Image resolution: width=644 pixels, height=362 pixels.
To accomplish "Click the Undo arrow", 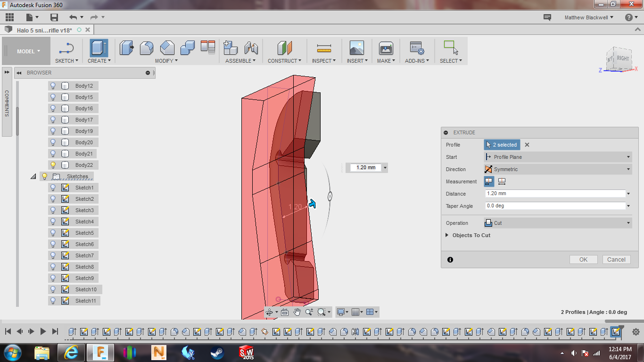I will point(73,17).
